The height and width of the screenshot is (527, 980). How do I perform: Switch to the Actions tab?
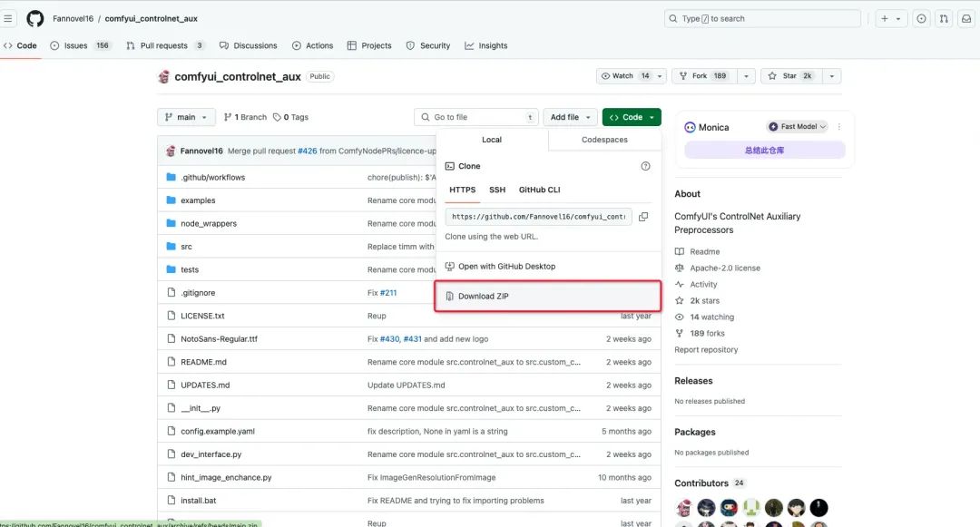312,45
